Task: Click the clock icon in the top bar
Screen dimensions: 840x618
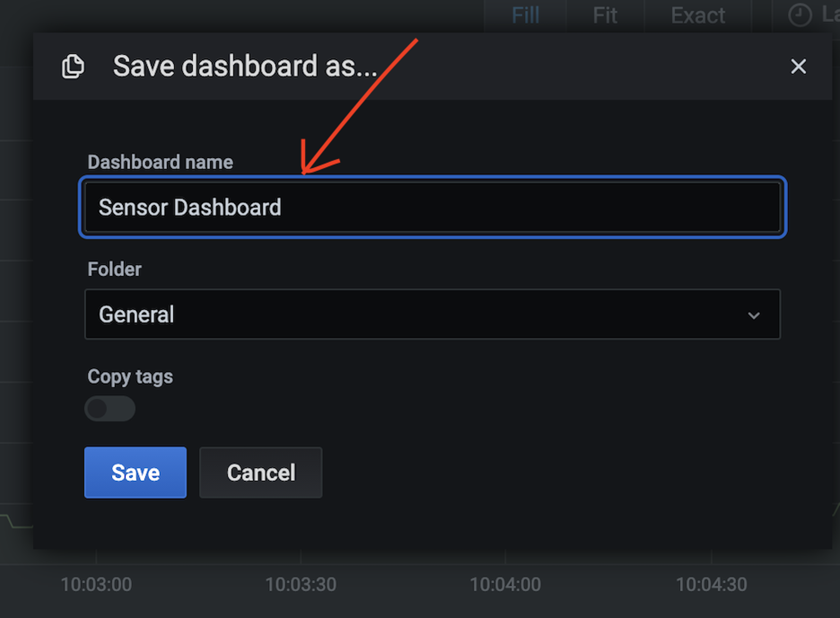Action: pyautogui.click(x=800, y=15)
